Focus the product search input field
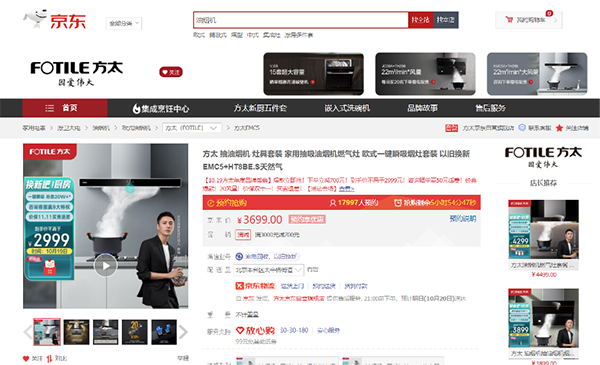The image size is (600, 365). pyautogui.click(x=301, y=20)
